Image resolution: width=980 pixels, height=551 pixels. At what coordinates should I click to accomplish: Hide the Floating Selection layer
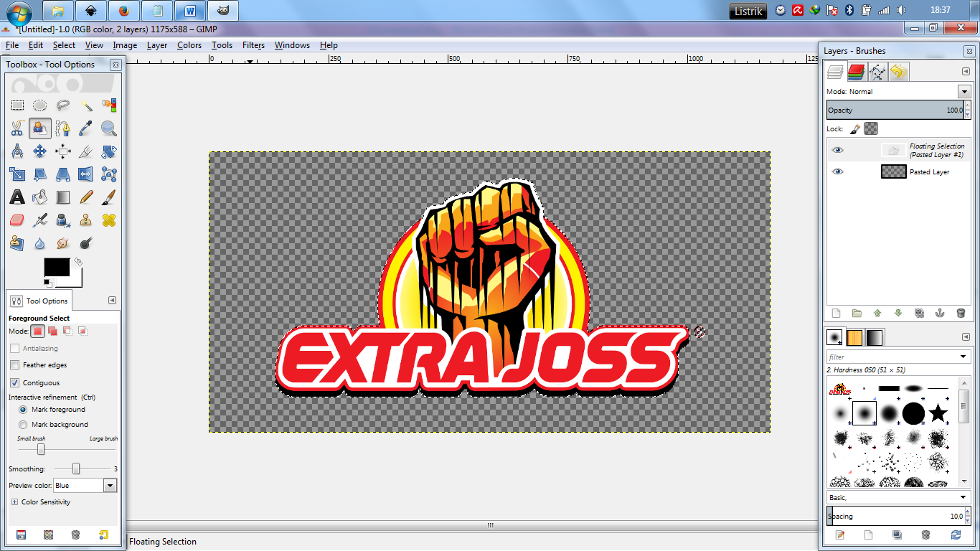[837, 150]
